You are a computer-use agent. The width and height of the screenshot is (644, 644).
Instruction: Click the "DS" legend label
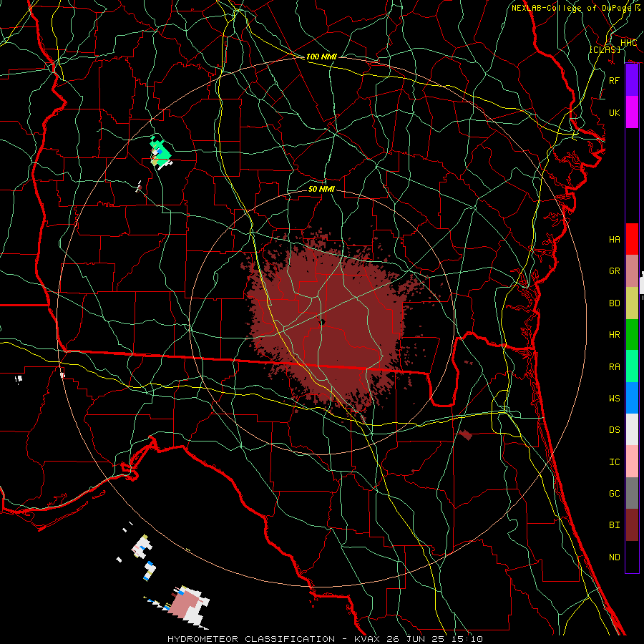614,430
